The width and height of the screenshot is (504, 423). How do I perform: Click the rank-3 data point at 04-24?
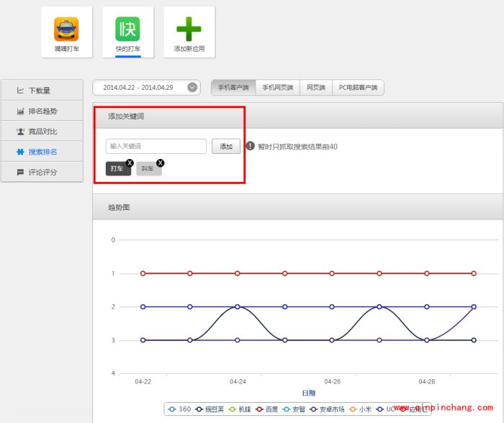pos(237,340)
